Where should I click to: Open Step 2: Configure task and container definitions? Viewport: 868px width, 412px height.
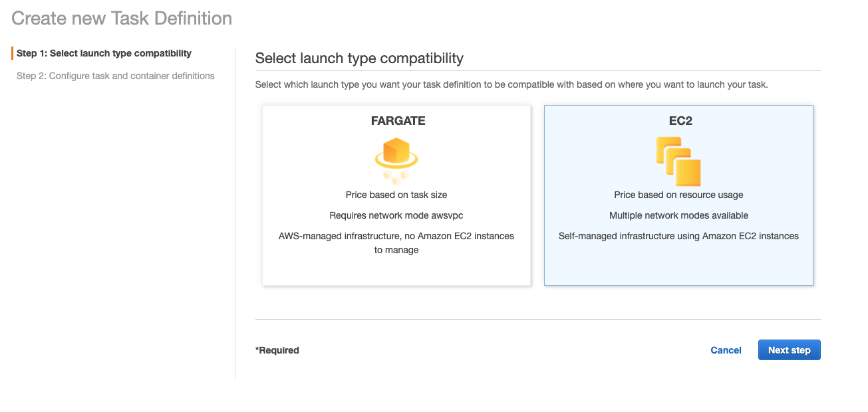pos(116,76)
